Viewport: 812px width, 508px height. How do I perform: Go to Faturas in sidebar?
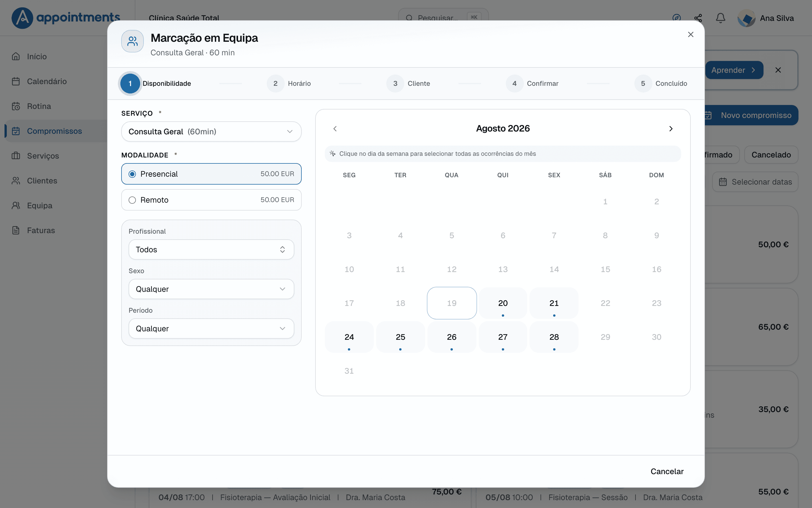(x=41, y=231)
